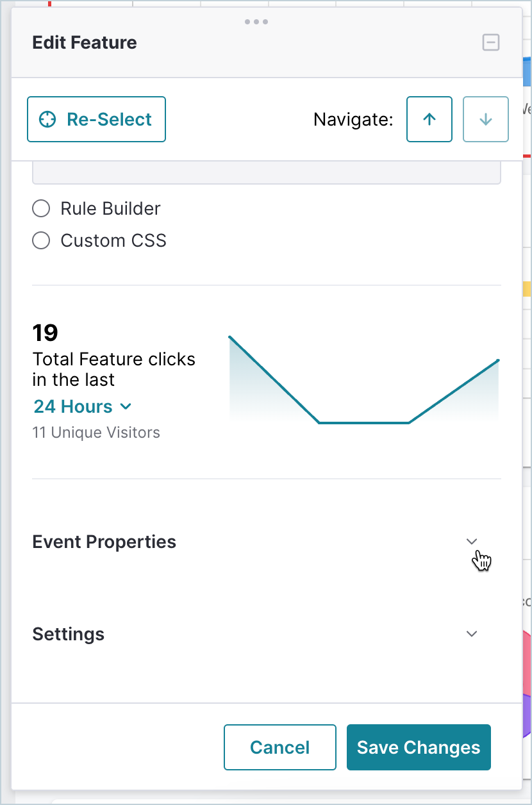Navigate to the parent element with up arrow
The height and width of the screenshot is (805, 532).
click(x=429, y=119)
